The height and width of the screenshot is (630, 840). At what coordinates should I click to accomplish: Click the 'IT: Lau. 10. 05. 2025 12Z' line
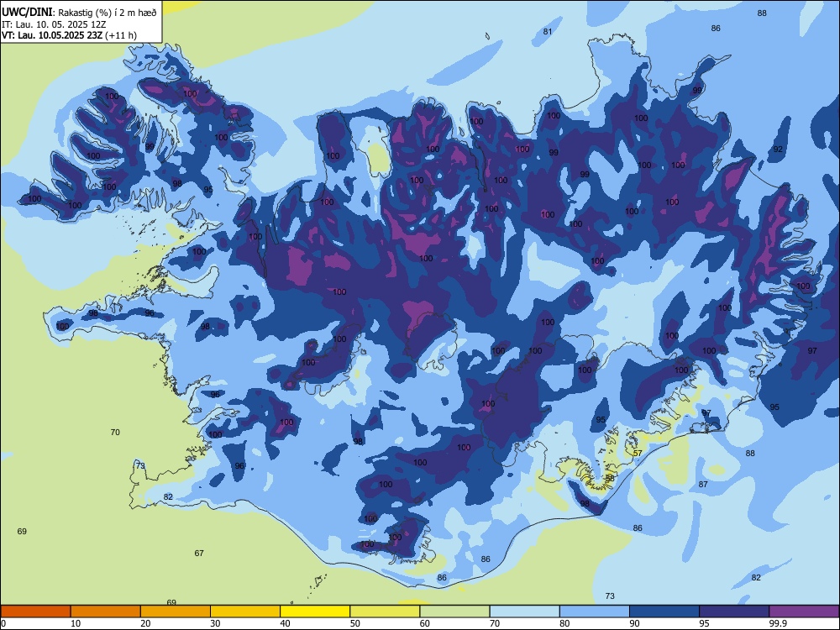point(54,24)
